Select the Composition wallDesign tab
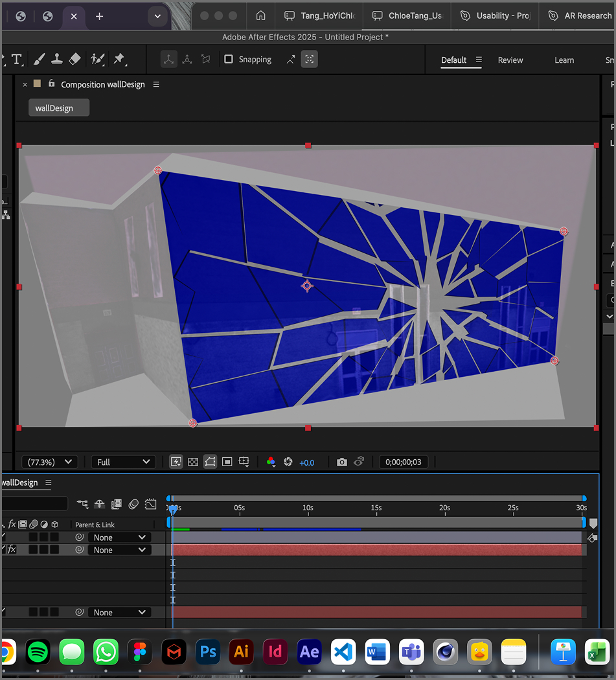This screenshot has height=680, width=616. pyautogui.click(x=102, y=84)
